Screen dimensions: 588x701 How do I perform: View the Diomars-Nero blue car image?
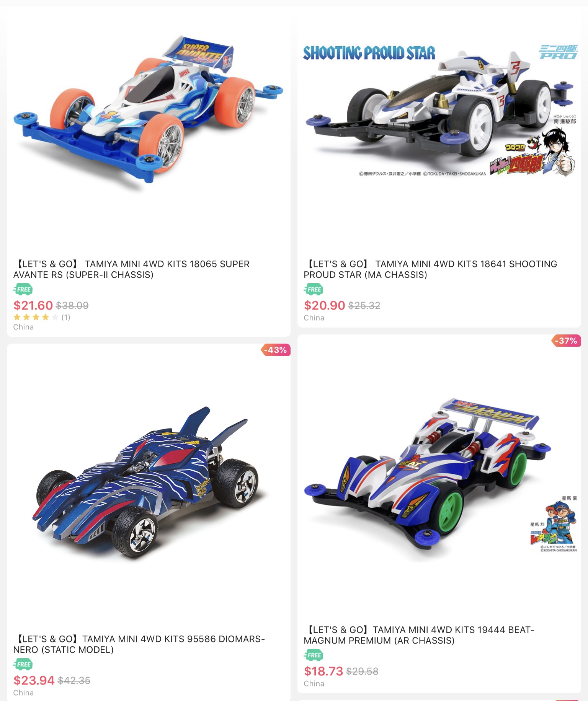[x=149, y=482]
